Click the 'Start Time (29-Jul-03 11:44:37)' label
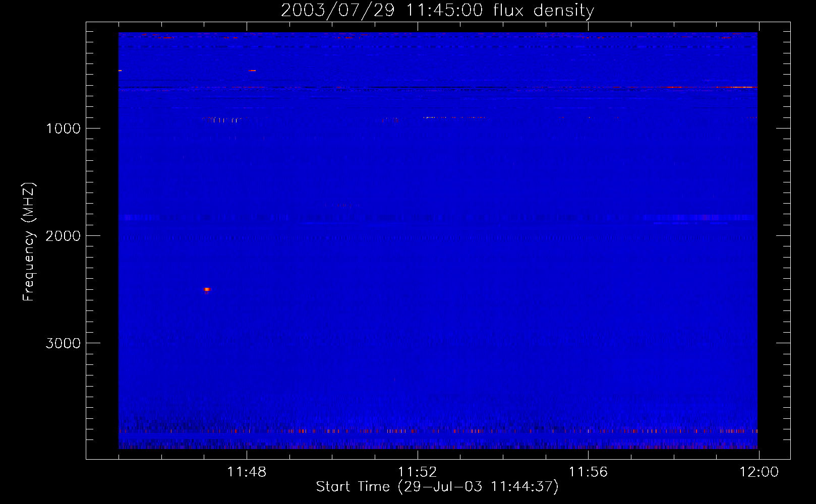The height and width of the screenshot is (504, 816). [x=437, y=487]
